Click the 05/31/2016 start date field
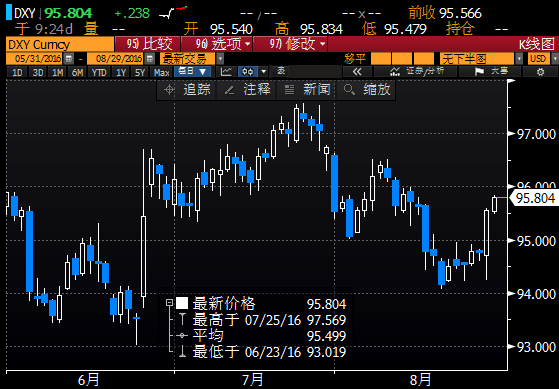The width and height of the screenshot is (559, 389). (35, 58)
